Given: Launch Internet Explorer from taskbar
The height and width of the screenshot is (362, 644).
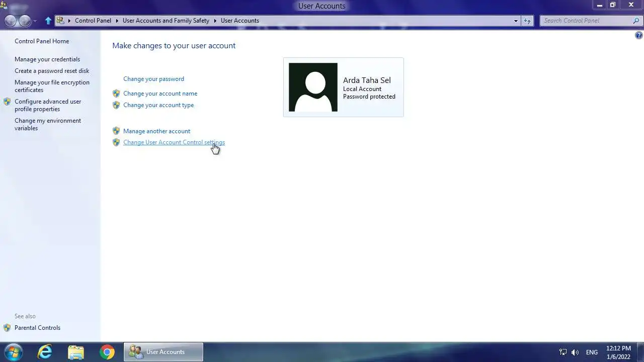Looking at the screenshot, I should tap(45, 352).
